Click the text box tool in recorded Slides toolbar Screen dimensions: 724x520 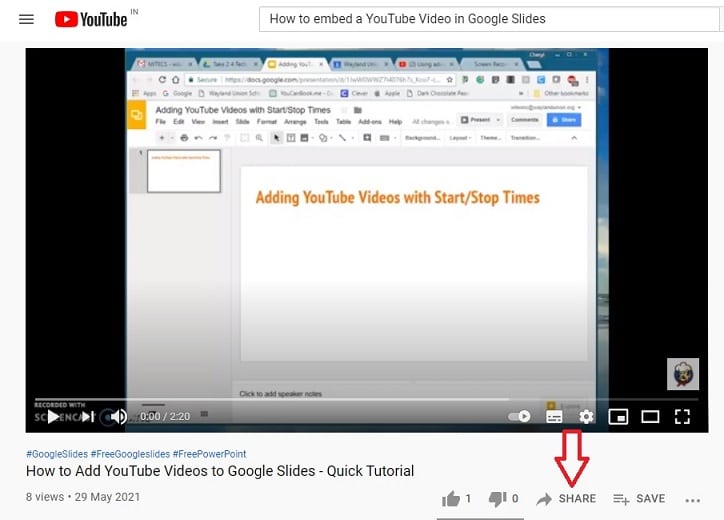pos(291,138)
